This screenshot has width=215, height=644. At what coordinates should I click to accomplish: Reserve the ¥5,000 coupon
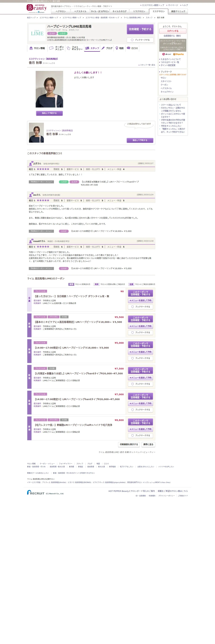click(x=140, y=345)
